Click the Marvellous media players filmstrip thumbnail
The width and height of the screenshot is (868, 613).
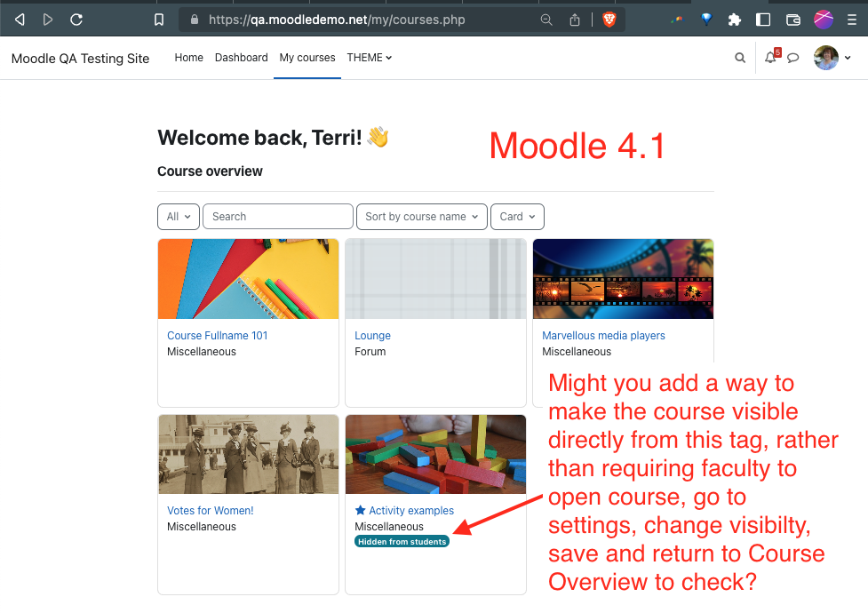coord(623,279)
